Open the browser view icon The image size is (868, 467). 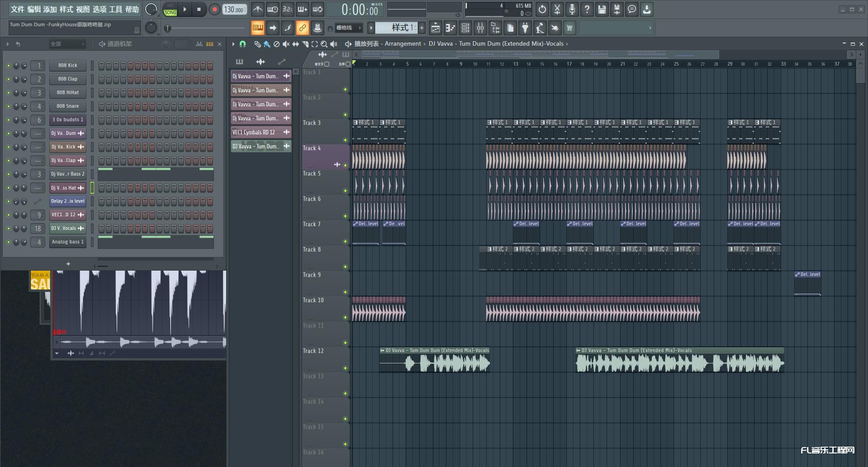[x=495, y=28]
